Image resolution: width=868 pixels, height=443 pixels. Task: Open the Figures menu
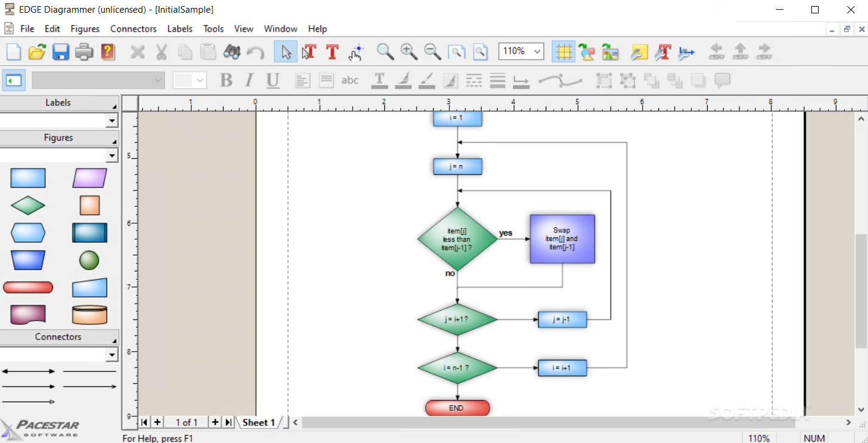(x=85, y=29)
